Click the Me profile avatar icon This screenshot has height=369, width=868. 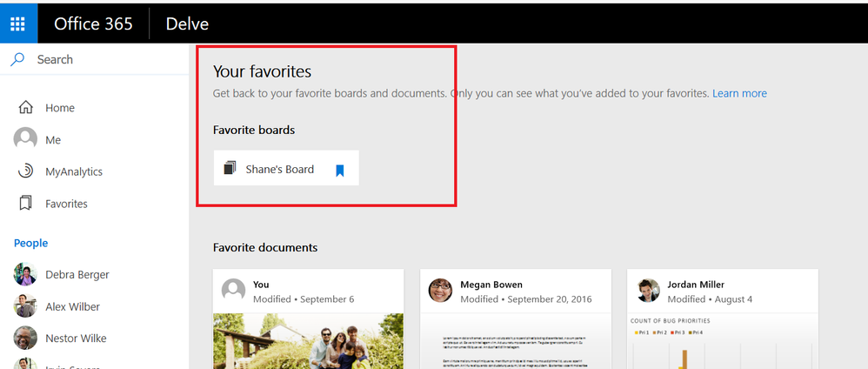point(25,138)
